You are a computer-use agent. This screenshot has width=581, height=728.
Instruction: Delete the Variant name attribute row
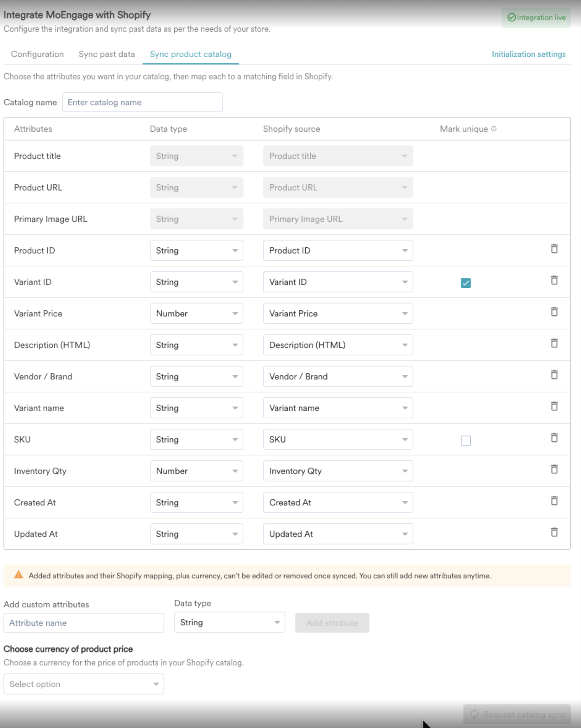tap(554, 406)
